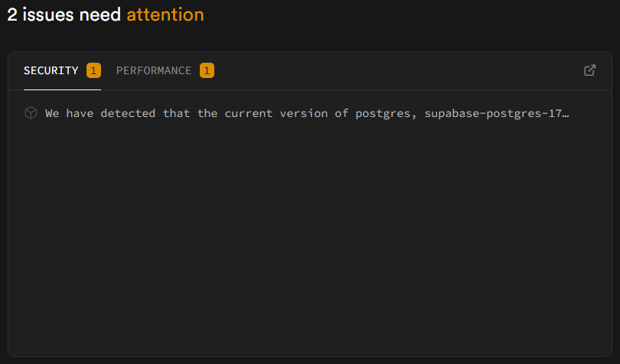The width and height of the screenshot is (620, 364).
Task: Switch to the Performance tab
Action: coord(154,70)
